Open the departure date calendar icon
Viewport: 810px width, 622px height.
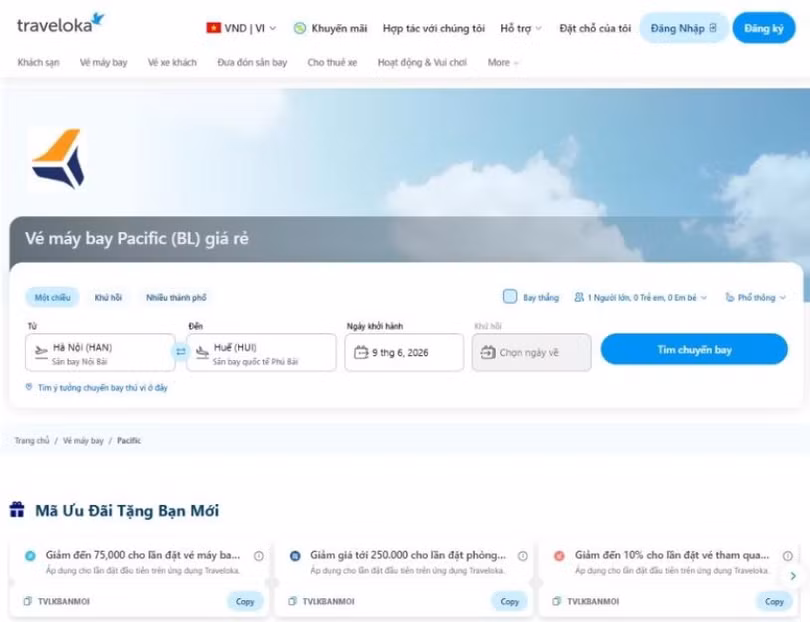(361, 352)
